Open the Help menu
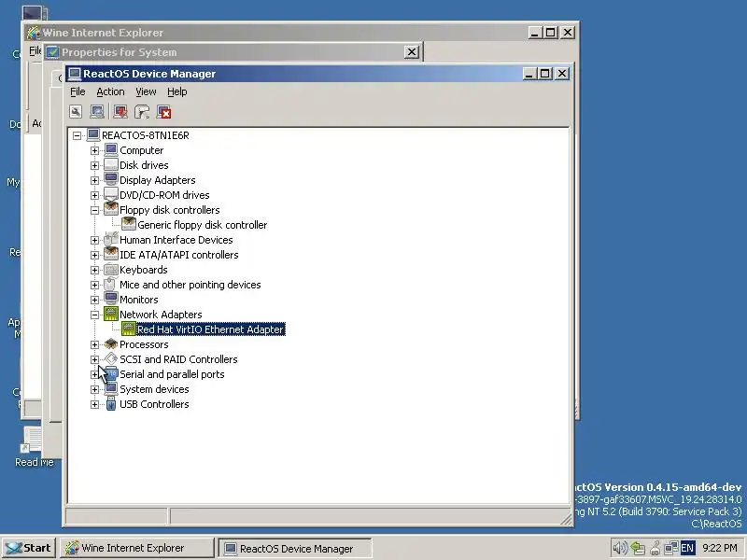 click(x=176, y=91)
